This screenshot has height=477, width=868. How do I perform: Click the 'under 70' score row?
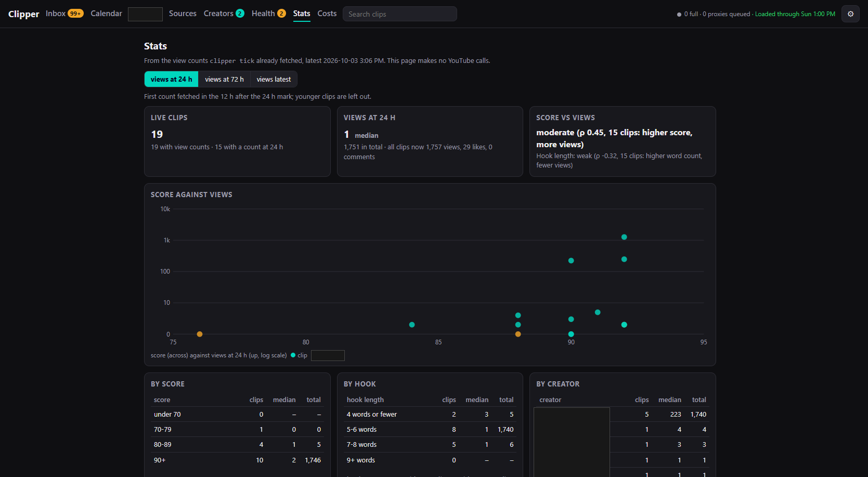237,415
